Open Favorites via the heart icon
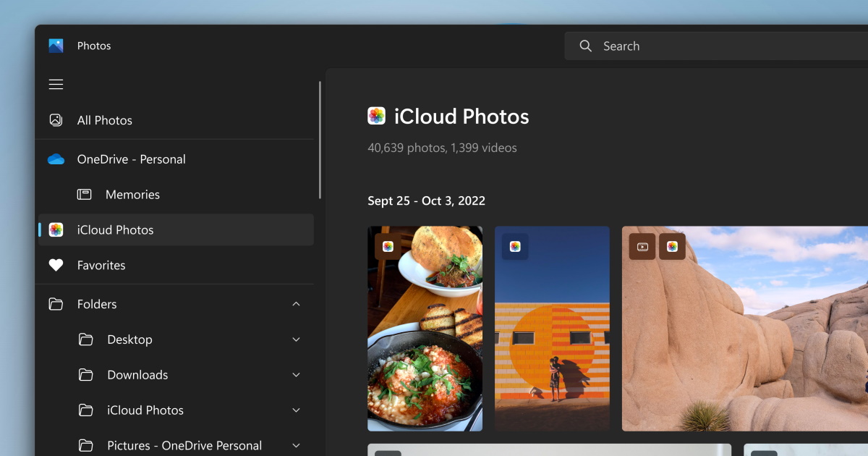868x456 pixels. [56, 265]
